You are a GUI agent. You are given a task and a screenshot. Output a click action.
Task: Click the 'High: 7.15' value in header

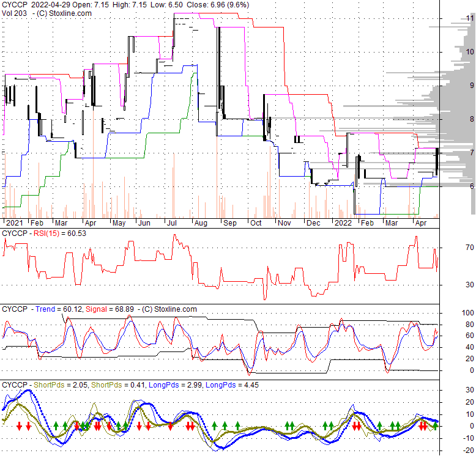tap(129, 5)
